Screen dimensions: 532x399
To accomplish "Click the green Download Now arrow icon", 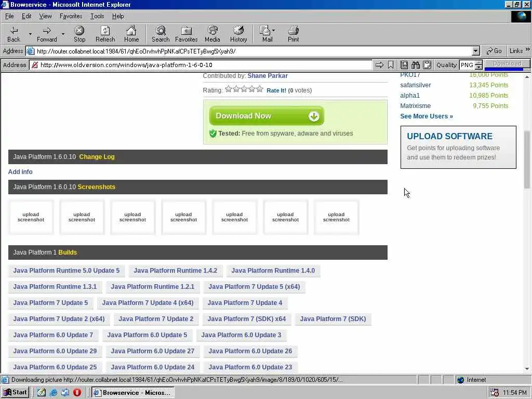I will (x=314, y=116).
